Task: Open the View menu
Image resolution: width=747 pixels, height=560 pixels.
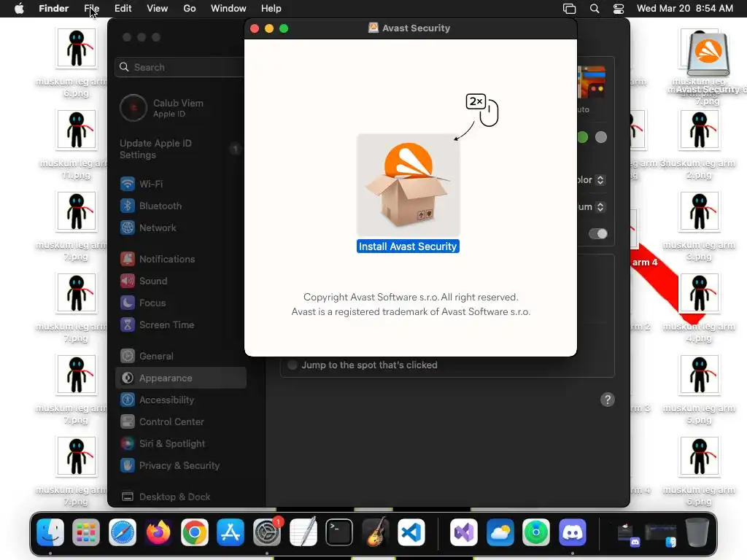Action: pos(158,9)
